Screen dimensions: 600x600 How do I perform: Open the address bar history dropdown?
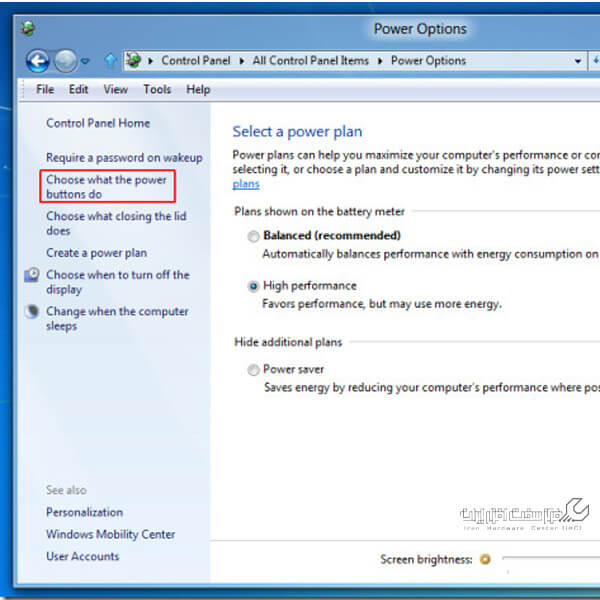pos(578,61)
